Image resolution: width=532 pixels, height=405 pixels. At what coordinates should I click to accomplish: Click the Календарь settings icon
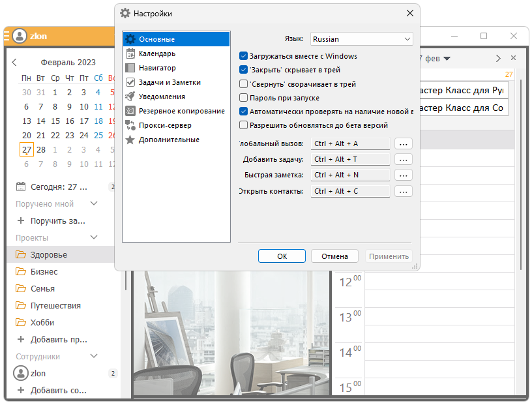click(130, 53)
